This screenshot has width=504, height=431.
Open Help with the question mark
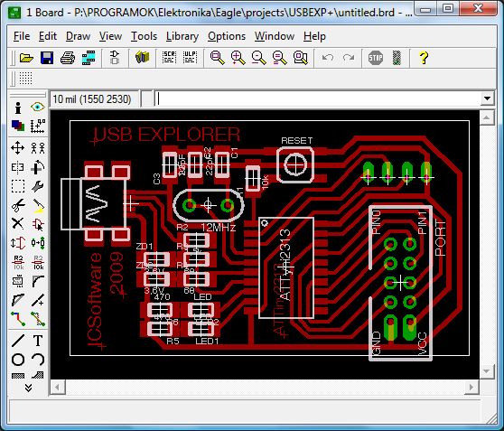tap(424, 58)
